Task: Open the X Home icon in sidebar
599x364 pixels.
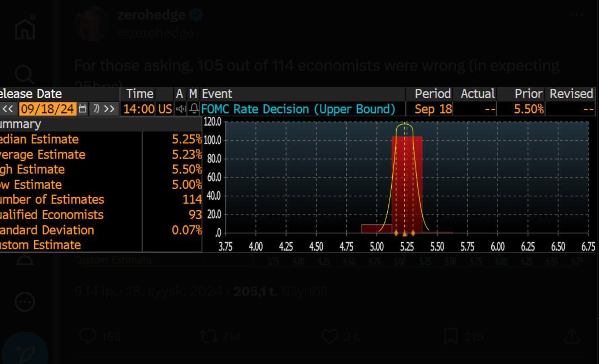Action: pyautogui.click(x=25, y=28)
